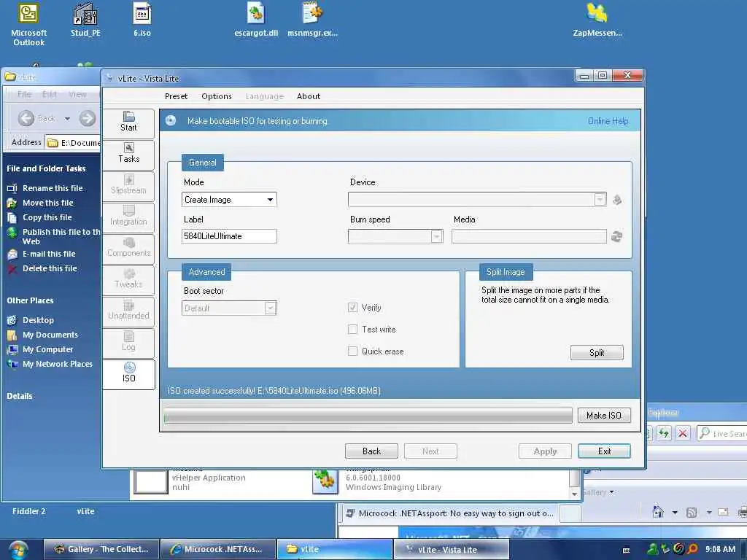Click the Back button at the bottom of vLite
Image resolution: width=747 pixels, height=560 pixels.
[x=371, y=451]
